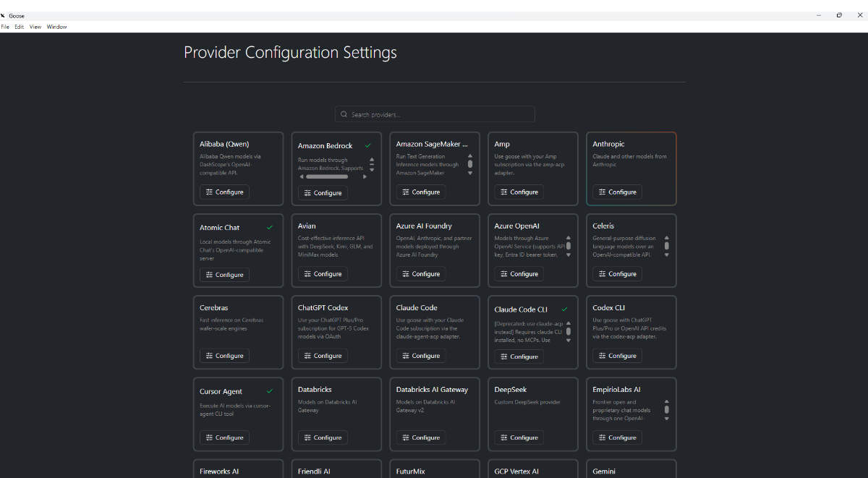Open the File menu
Image resolution: width=868 pixels, height=478 pixels.
point(5,27)
